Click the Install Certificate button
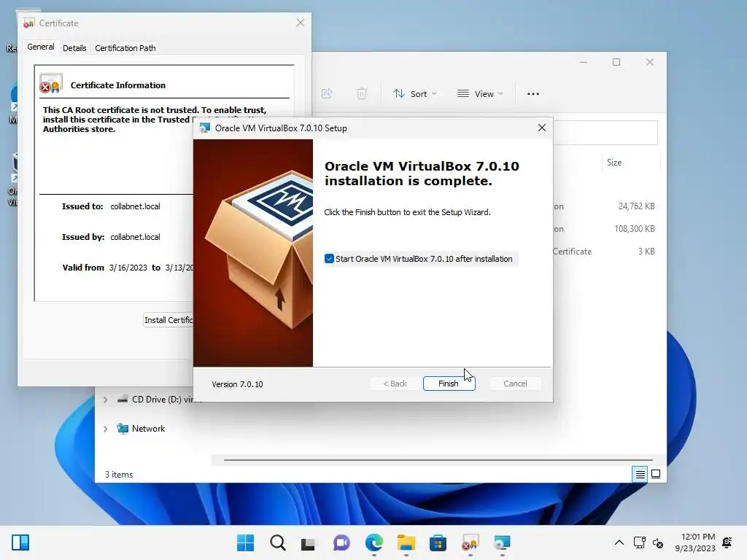Screen dimensions: 747x560 [169, 320]
